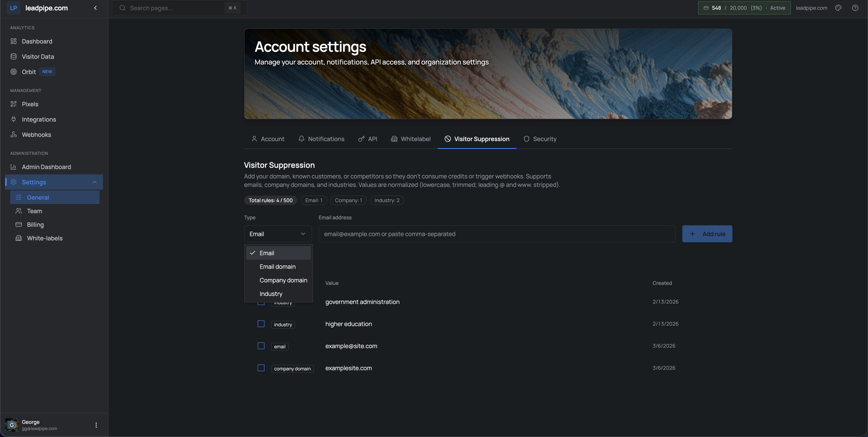Check the higher education rule checkbox
This screenshot has width=868, height=437.
click(261, 324)
